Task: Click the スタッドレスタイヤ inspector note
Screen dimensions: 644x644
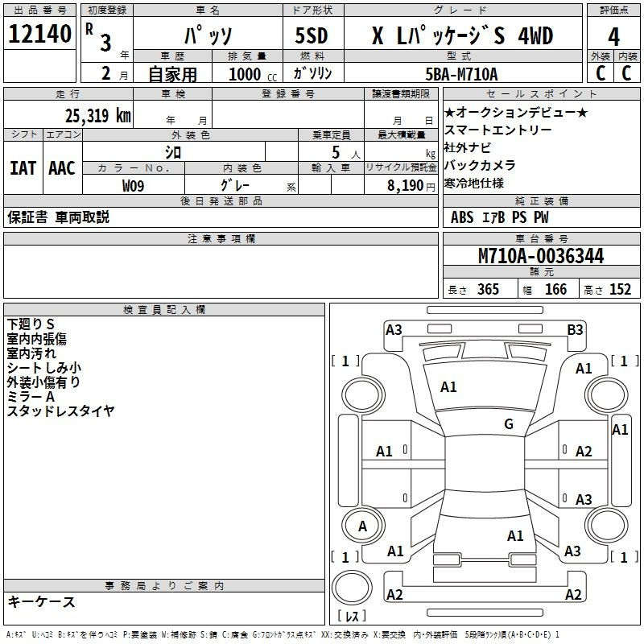Action: pyautogui.click(x=60, y=411)
